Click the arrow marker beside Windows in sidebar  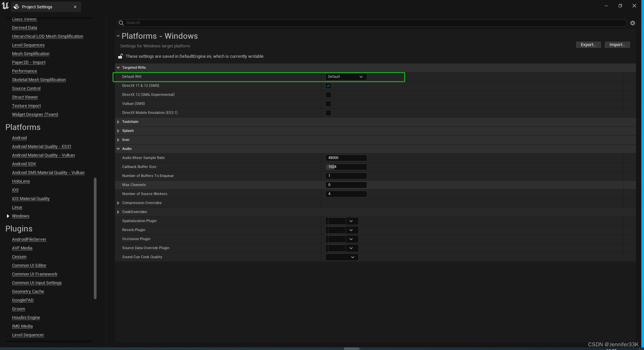[x=8, y=216]
